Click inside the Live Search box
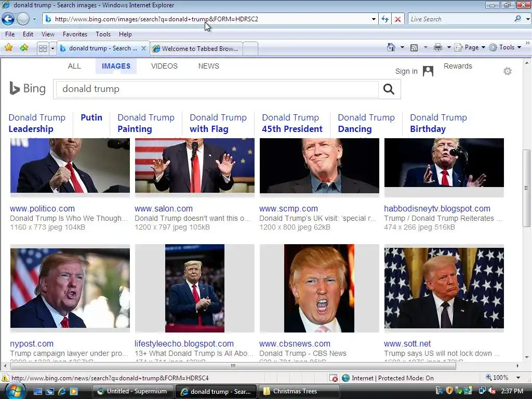Image resolution: width=532 pixels, height=399 pixels. [x=460, y=19]
